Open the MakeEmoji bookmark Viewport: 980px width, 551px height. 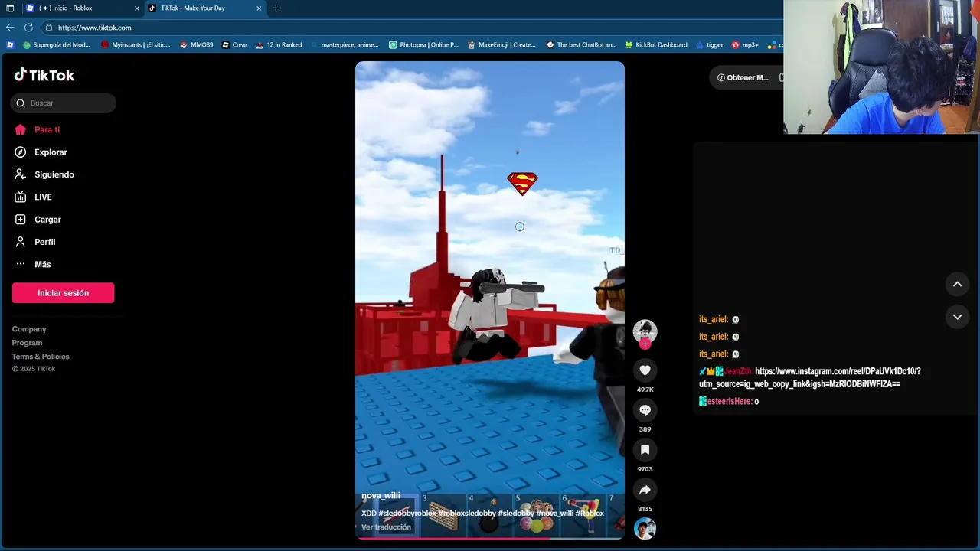(x=501, y=45)
